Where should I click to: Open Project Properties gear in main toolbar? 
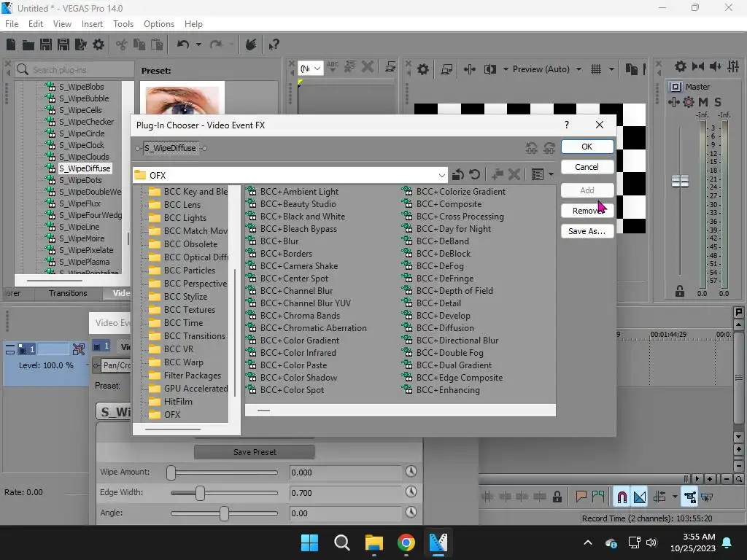pos(98,44)
